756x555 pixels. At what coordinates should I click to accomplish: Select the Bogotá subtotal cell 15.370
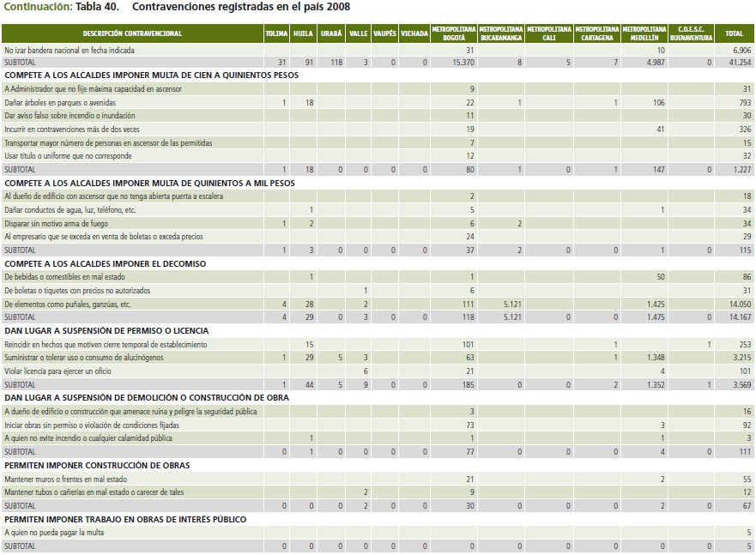[x=453, y=63]
